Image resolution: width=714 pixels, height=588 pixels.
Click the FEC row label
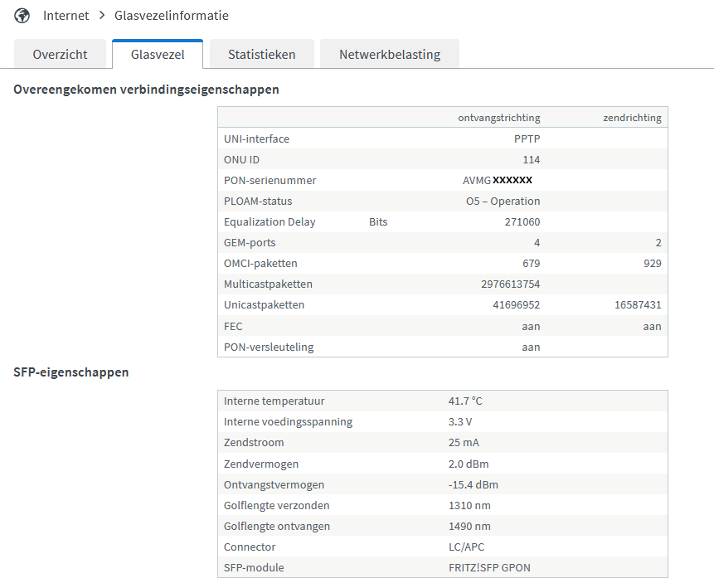(x=233, y=327)
